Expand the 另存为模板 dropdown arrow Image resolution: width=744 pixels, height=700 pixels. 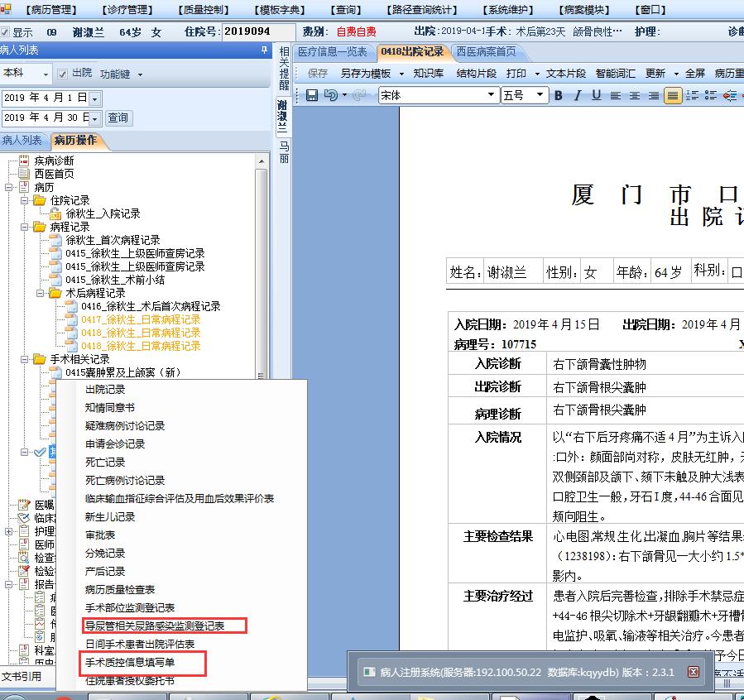(401, 74)
